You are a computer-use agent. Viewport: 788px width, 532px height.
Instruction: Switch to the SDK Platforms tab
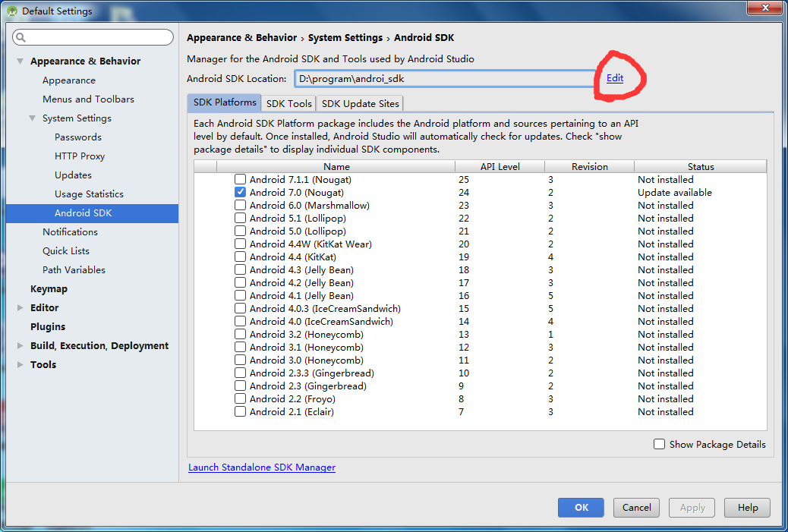(225, 102)
